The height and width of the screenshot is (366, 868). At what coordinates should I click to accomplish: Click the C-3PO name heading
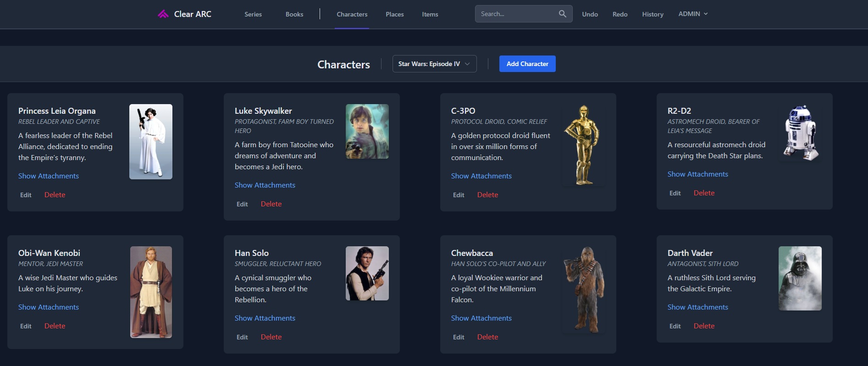click(463, 111)
